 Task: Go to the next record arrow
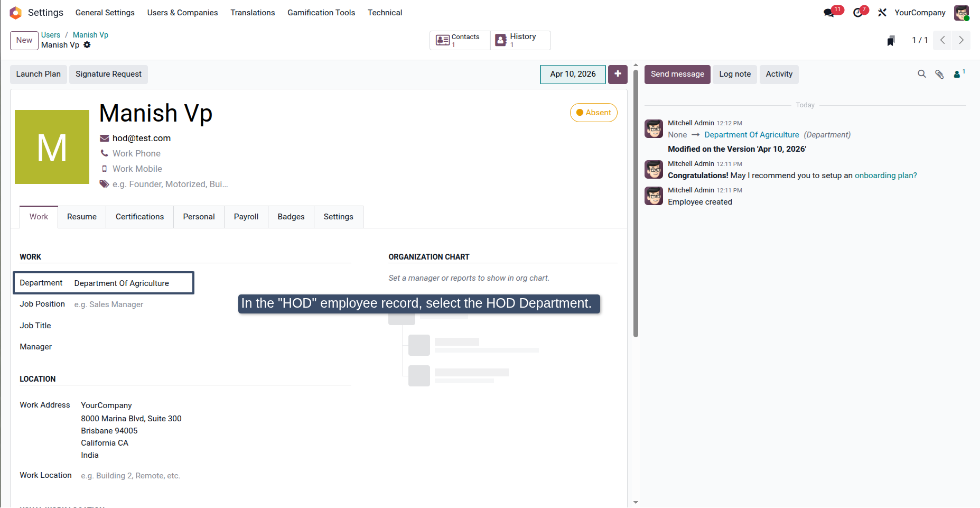point(961,40)
